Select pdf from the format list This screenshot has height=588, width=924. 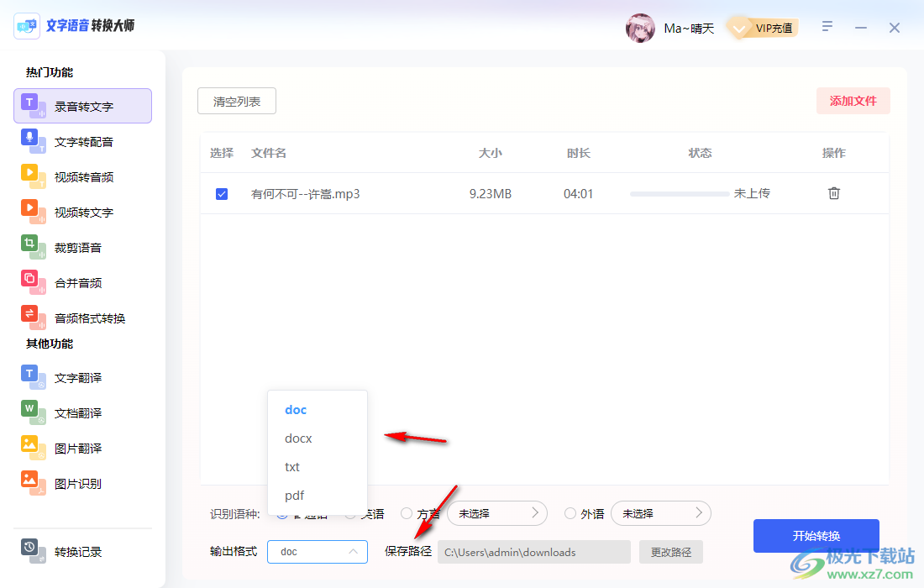[295, 495]
